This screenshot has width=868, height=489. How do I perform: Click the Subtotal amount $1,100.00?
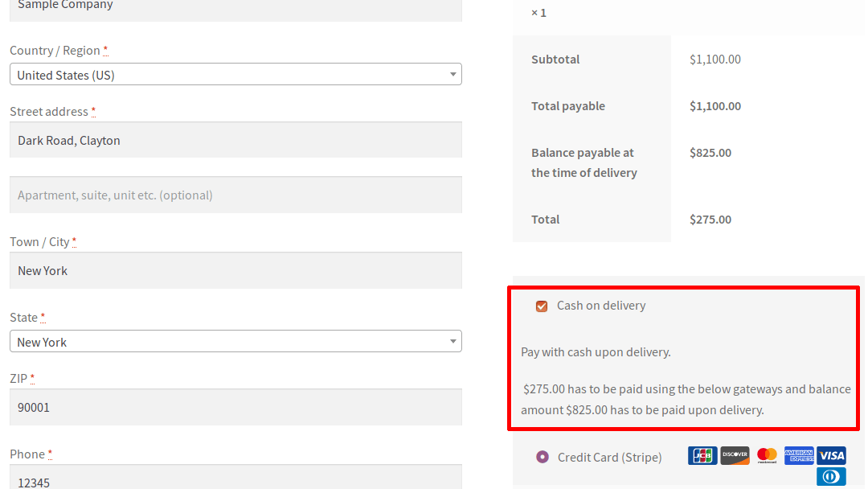point(715,59)
